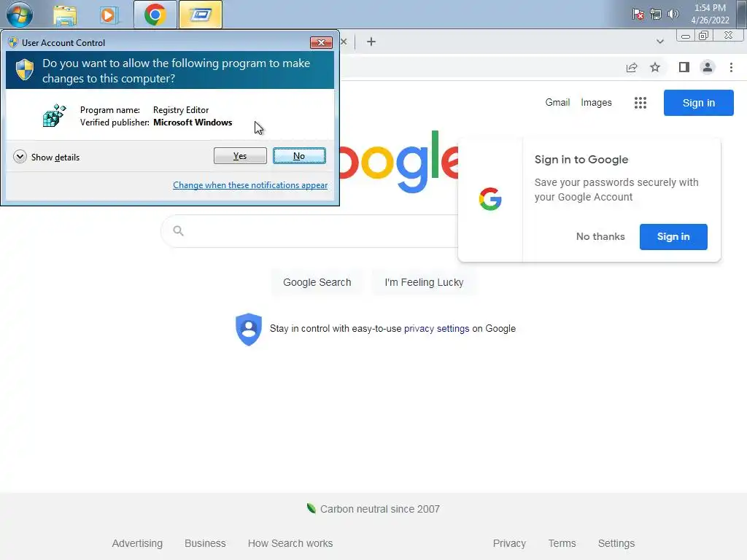Click the Registry Editor program icon
The image size is (747, 560).
(x=54, y=116)
